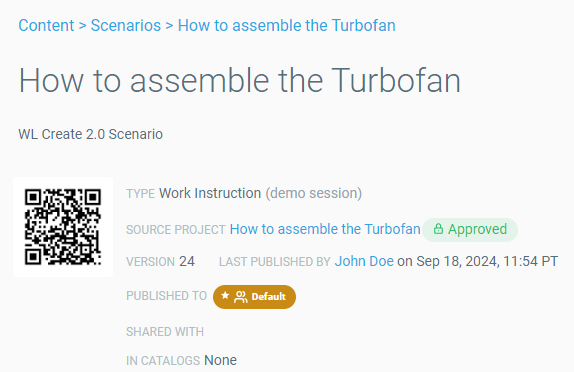Click the Work Instruction type value

tap(210, 193)
